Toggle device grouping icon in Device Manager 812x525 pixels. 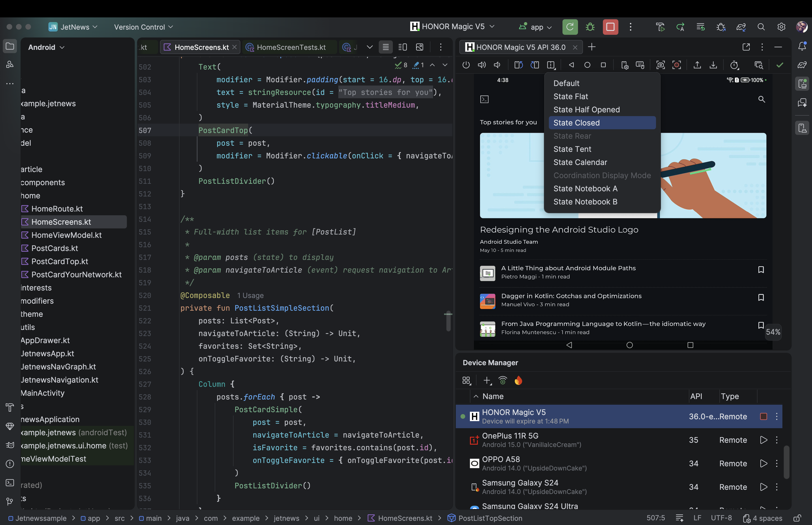point(466,380)
